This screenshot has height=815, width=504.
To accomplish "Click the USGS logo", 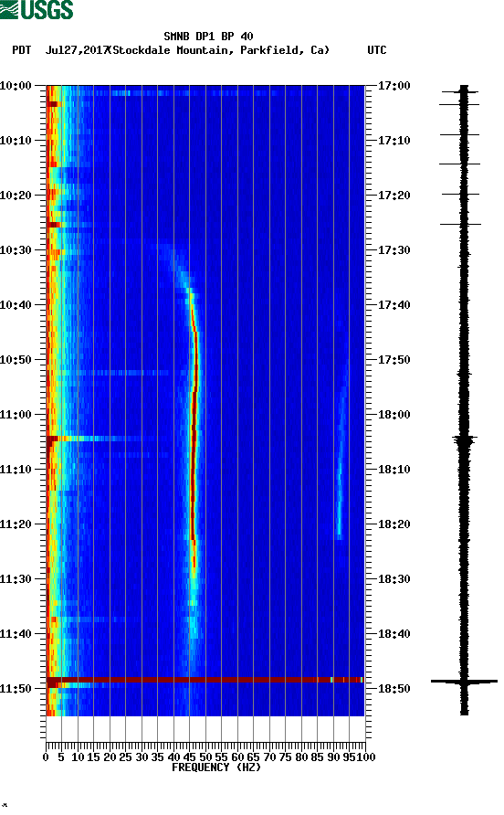I will 37,9.
